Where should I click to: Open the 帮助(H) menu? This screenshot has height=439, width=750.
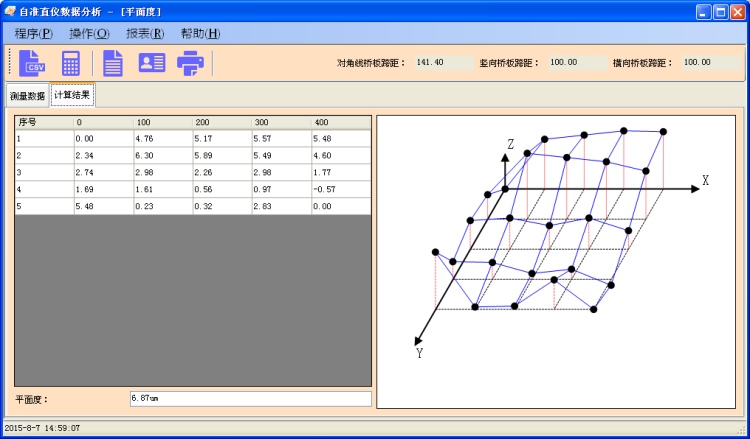click(200, 33)
